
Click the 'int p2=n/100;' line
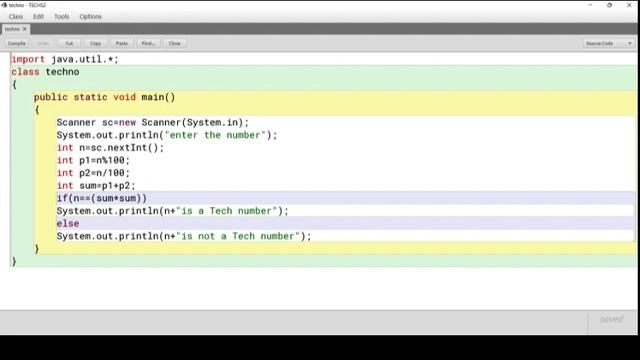click(93, 173)
